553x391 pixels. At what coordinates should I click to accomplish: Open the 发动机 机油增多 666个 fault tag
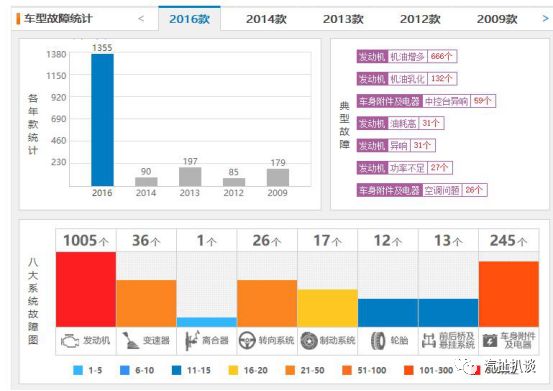(x=407, y=56)
